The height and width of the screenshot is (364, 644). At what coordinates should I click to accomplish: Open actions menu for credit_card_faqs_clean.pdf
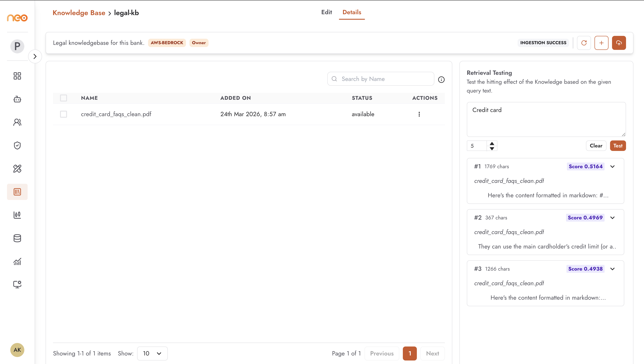(x=419, y=114)
